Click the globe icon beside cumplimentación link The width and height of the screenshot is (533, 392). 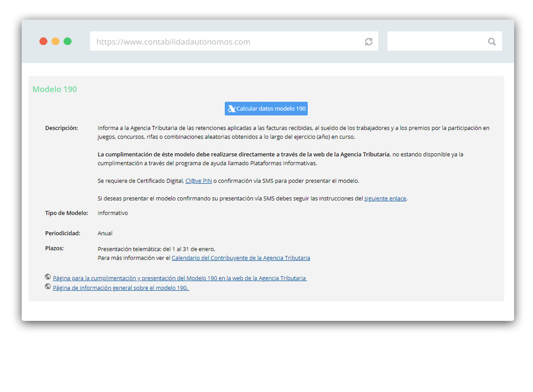point(48,277)
